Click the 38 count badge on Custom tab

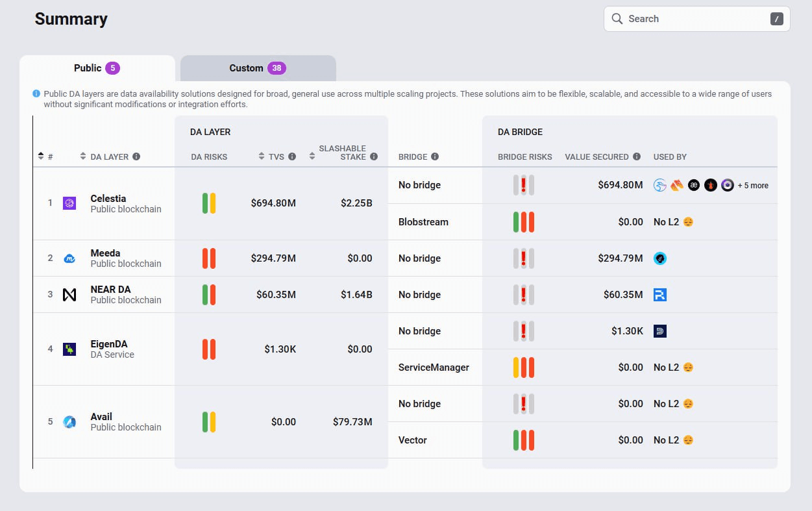pyautogui.click(x=277, y=68)
